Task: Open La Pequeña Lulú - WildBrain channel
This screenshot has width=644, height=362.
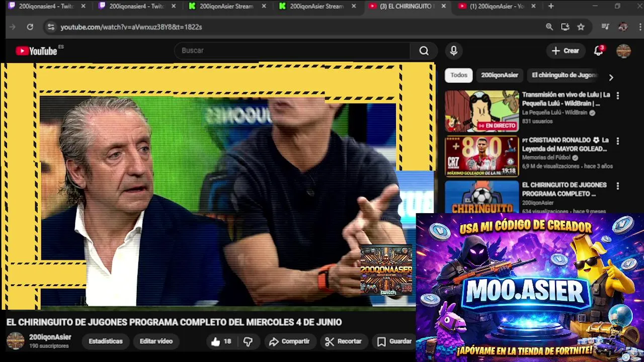Action: (554, 113)
